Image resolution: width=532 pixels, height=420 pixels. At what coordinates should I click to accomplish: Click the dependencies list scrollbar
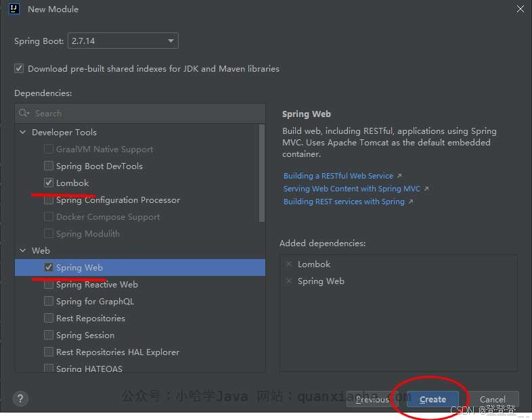(x=261, y=173)
